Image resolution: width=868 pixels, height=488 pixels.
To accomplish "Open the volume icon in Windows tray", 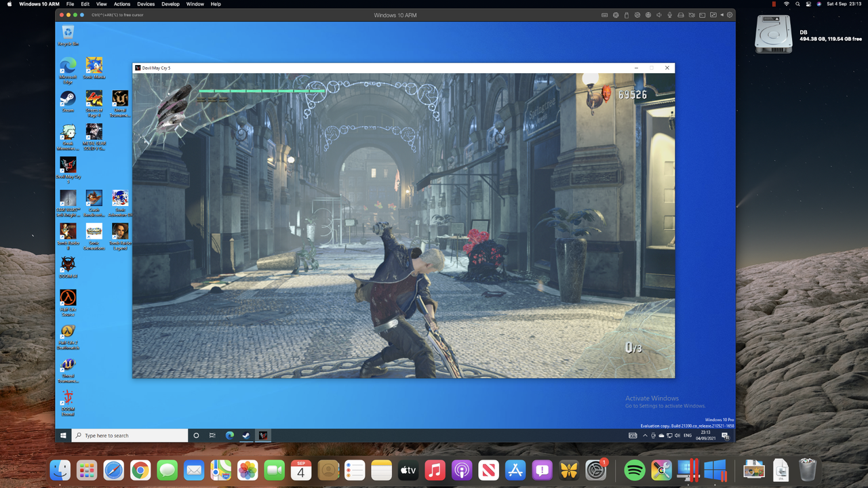I will click(x=676, y=435).
